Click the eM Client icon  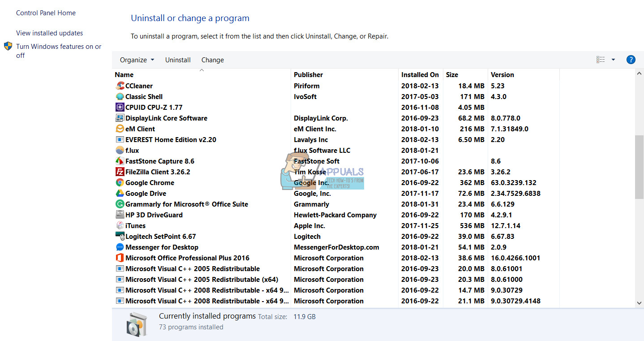(x=120, y=129)
